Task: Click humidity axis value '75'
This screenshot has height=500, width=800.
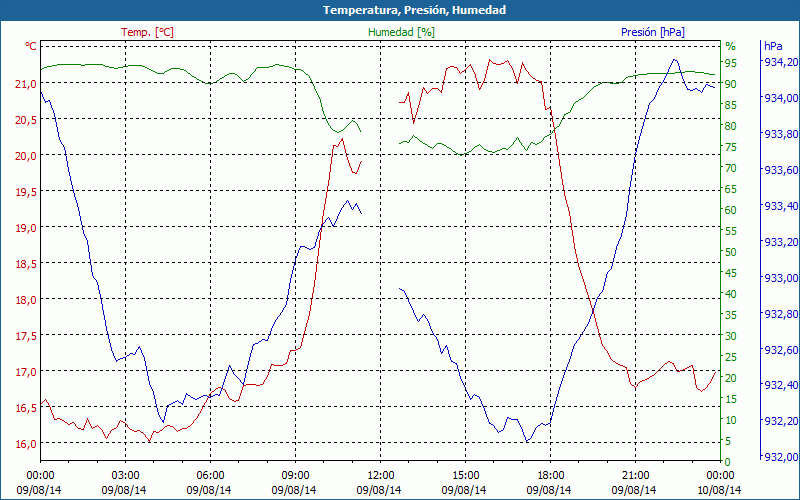Action: click(731, 147)
